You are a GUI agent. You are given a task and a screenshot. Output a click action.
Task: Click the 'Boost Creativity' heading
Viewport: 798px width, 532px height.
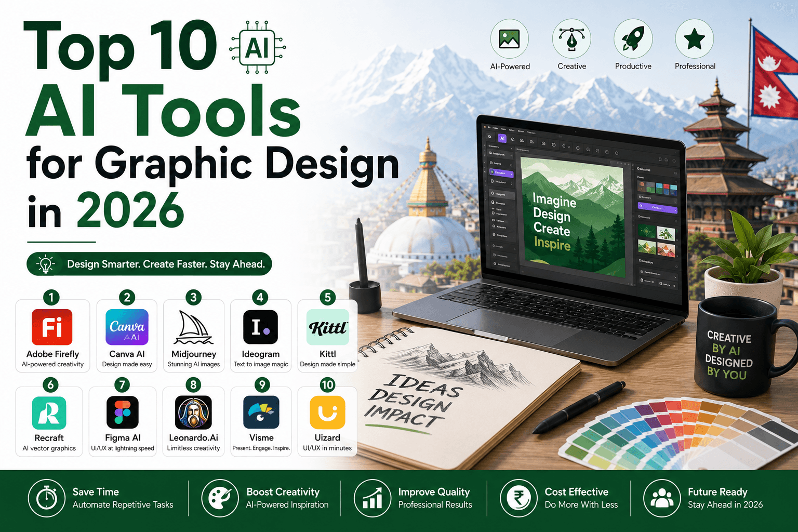tap(283, 492)
